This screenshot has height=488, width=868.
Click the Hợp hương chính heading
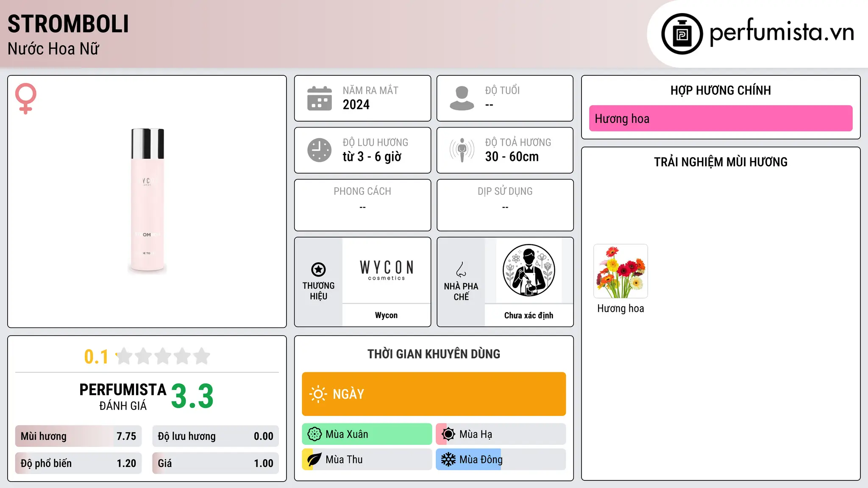click(721, 90)
